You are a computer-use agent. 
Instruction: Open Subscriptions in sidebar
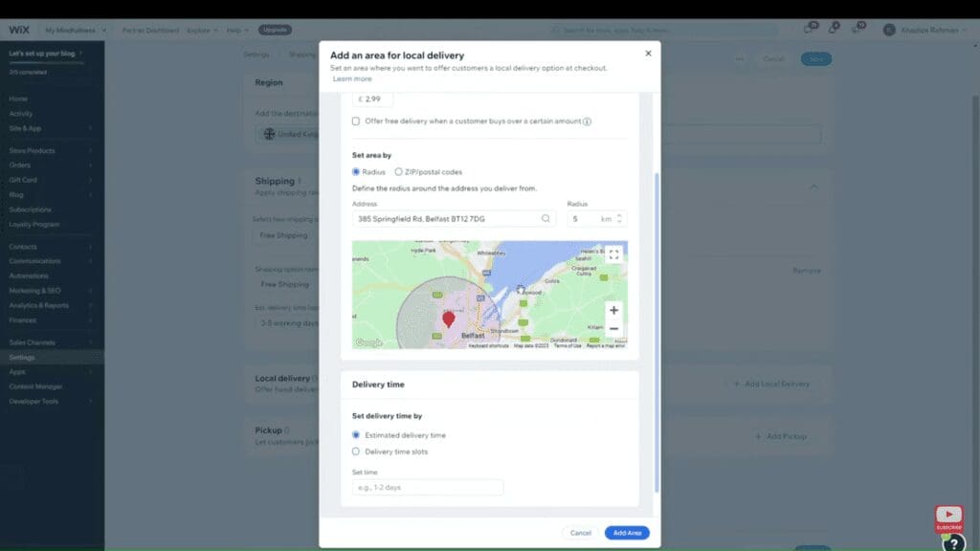[x=30, y=209]
